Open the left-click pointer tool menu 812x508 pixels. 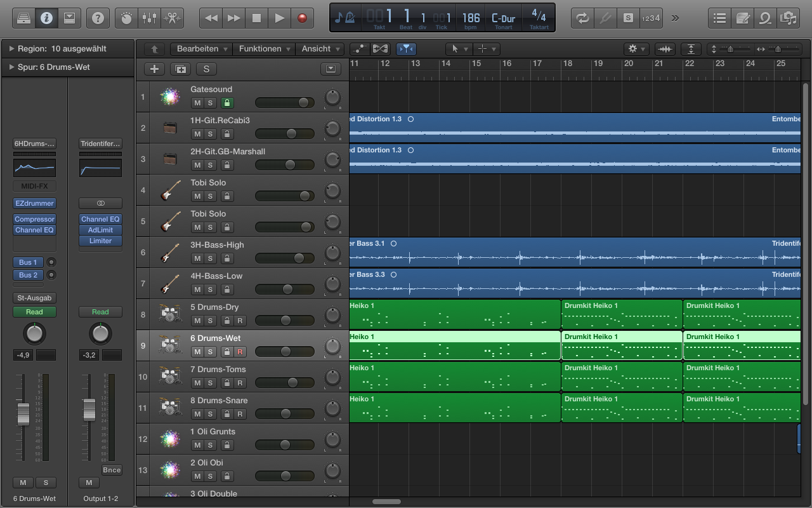pos(459,49)
